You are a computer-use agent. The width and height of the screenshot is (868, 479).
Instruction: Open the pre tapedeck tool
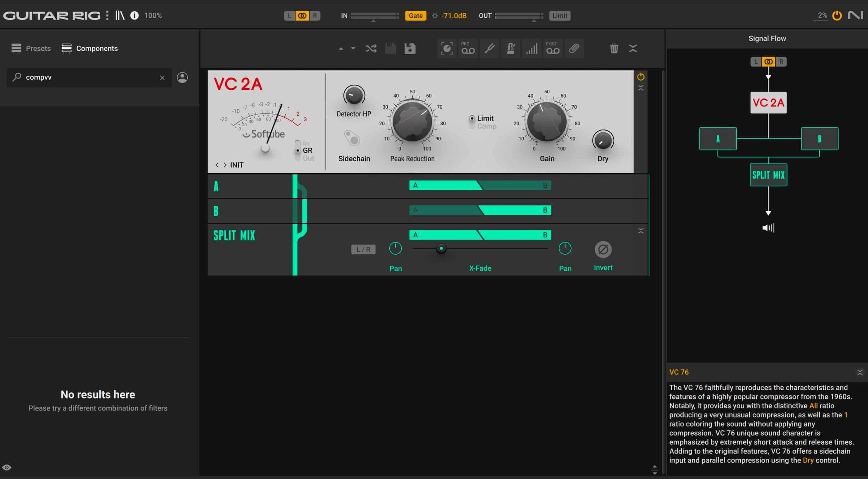click(468, 48)
